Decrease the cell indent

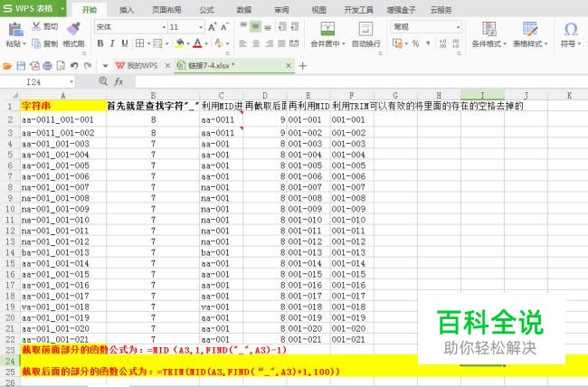click(282, 26)
